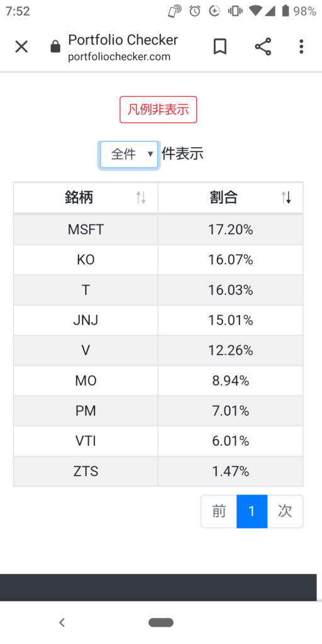Open the three-dot overflow menu

coord(301,47)
